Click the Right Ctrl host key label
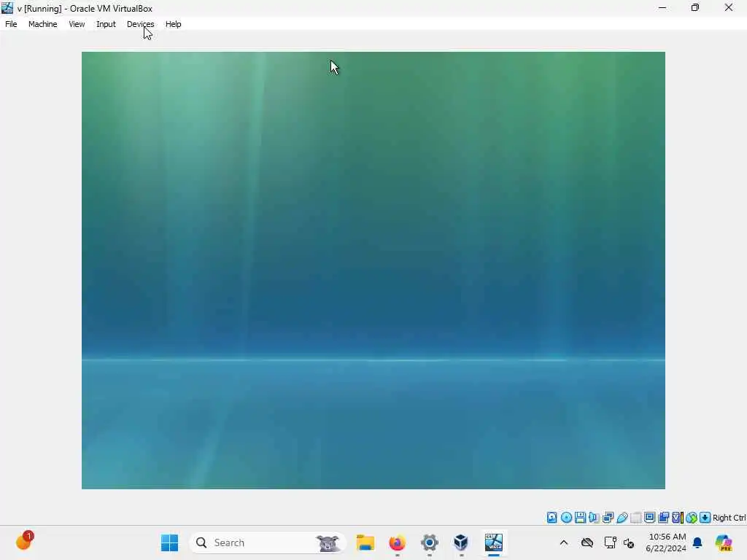This screenshot has width=747, height=560. point(729,518)
